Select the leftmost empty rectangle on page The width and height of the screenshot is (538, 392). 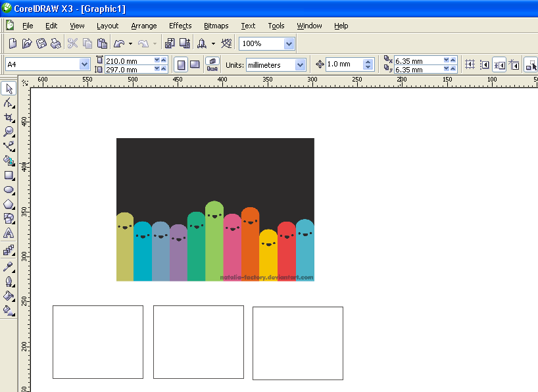[98, 342]
